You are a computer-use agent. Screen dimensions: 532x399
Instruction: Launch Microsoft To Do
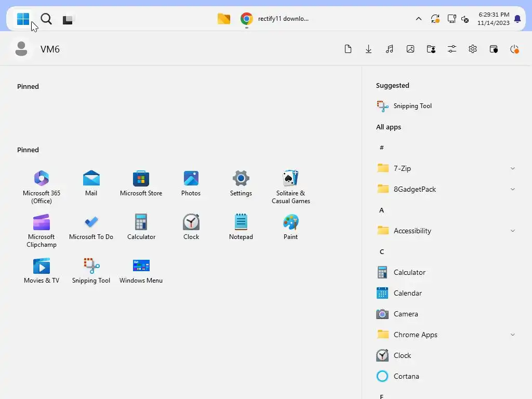coord(91,227)
